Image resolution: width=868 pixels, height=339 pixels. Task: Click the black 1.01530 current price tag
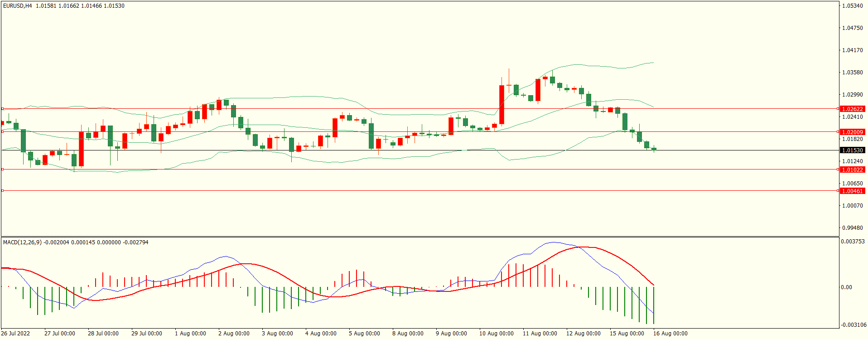click(x=852, y=150)
